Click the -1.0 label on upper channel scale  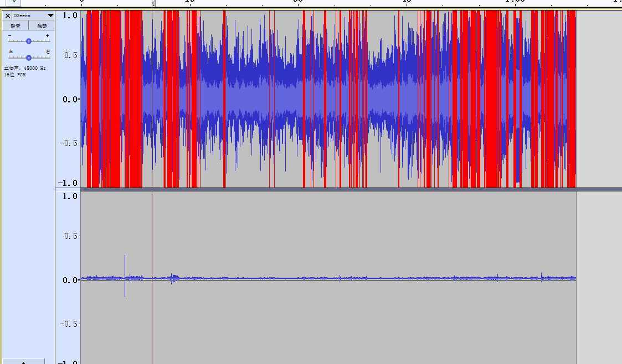68,183
